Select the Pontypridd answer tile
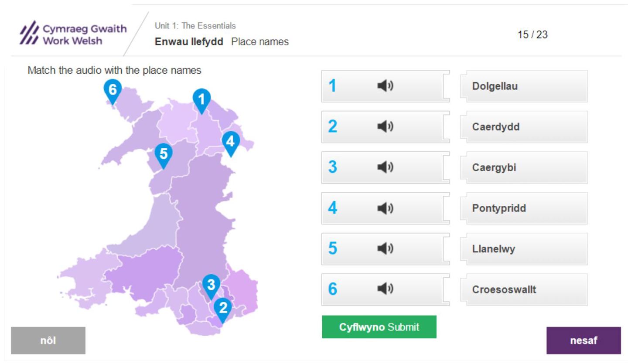Image resolution: width=628 pixels, height=364 pixels. 526,208
